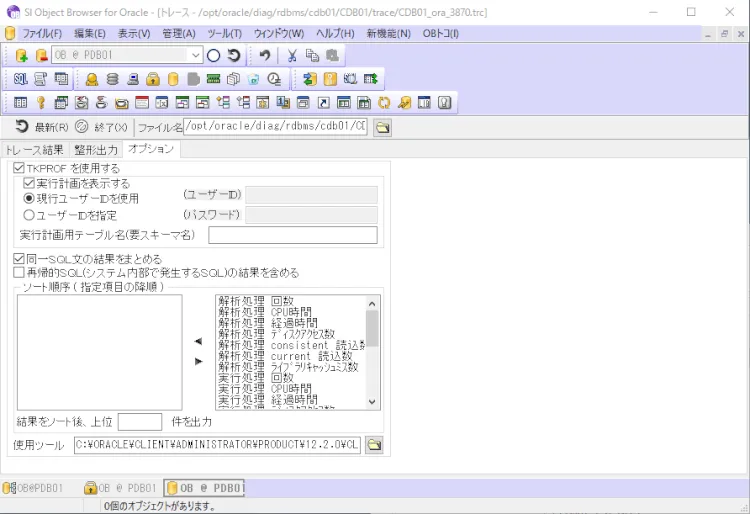
Task: Open the gray stacked-disks database info icon
Action: [x=112, y=79]
